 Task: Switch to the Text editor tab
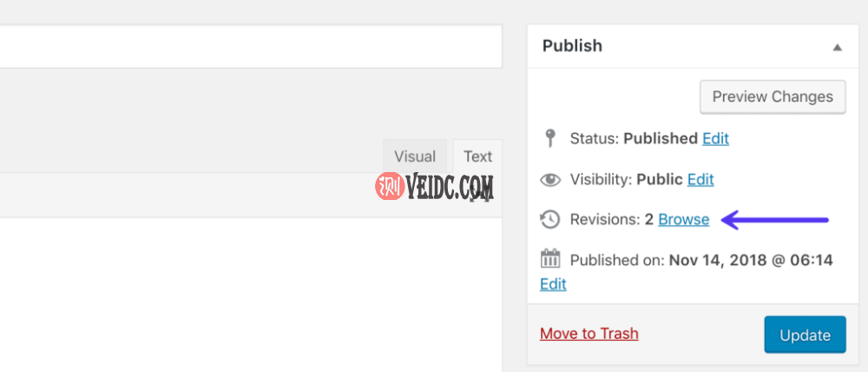coord(477,156)
